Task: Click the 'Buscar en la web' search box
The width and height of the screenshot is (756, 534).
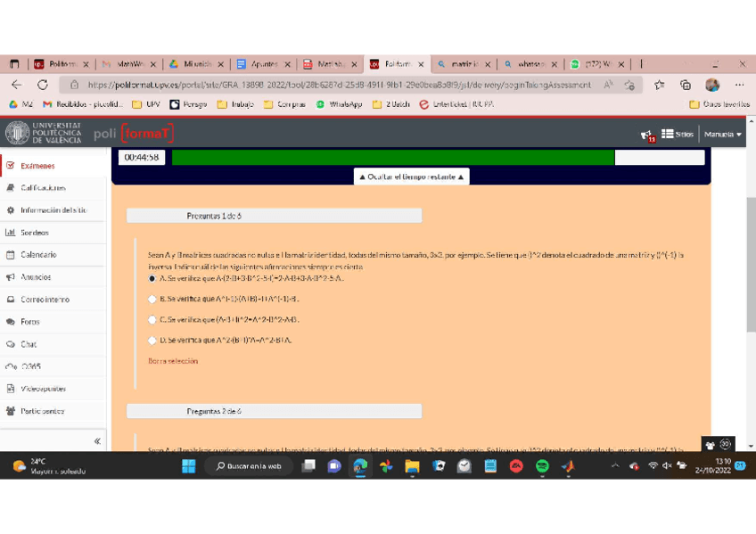Action: (x=250, y=465)
